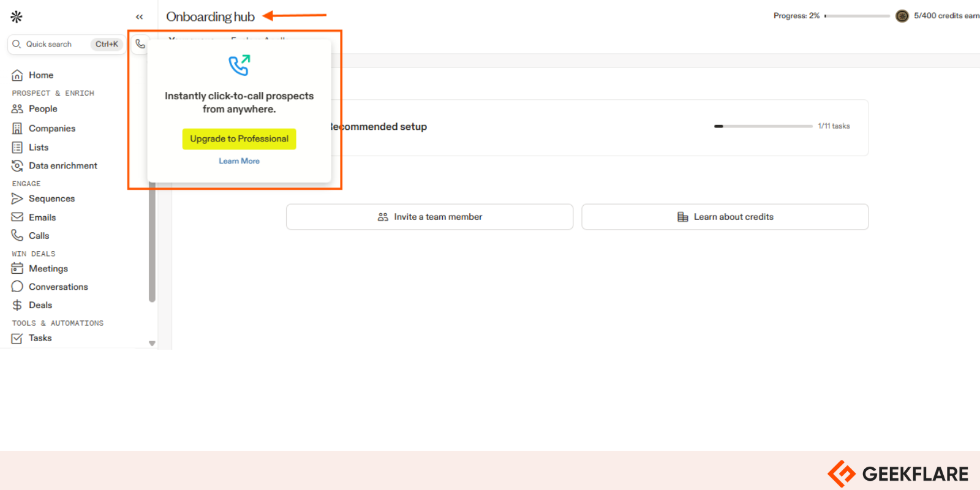980x490 pixels.
Task: Click the sidebar scroll down arrow
Action: [152, 344]
